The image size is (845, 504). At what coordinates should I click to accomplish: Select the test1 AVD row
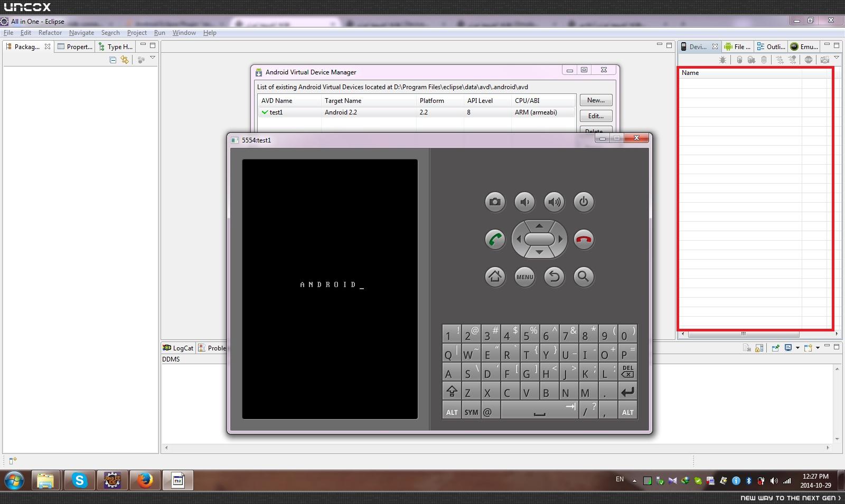pos(416,112)
